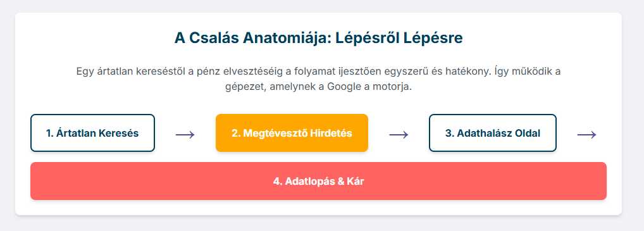Click the word 'Google' in the description
644x231 pixels.
point(341,87)
